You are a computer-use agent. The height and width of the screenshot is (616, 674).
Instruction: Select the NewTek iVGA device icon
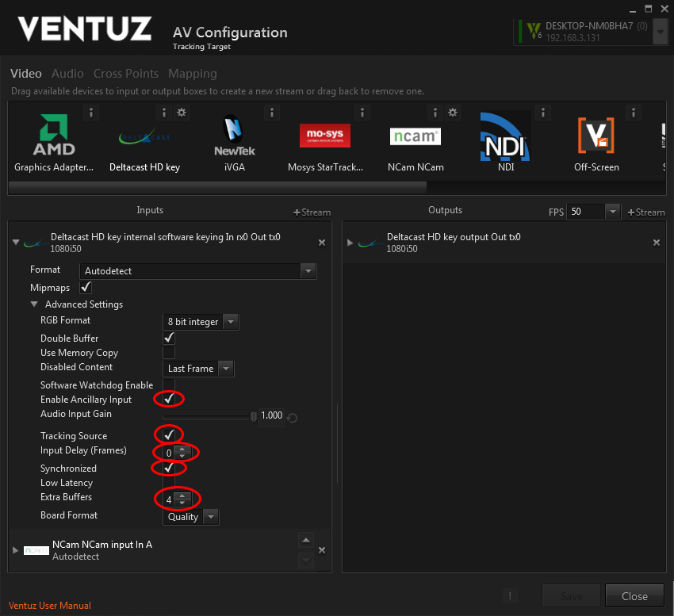(x=234, y=136)
